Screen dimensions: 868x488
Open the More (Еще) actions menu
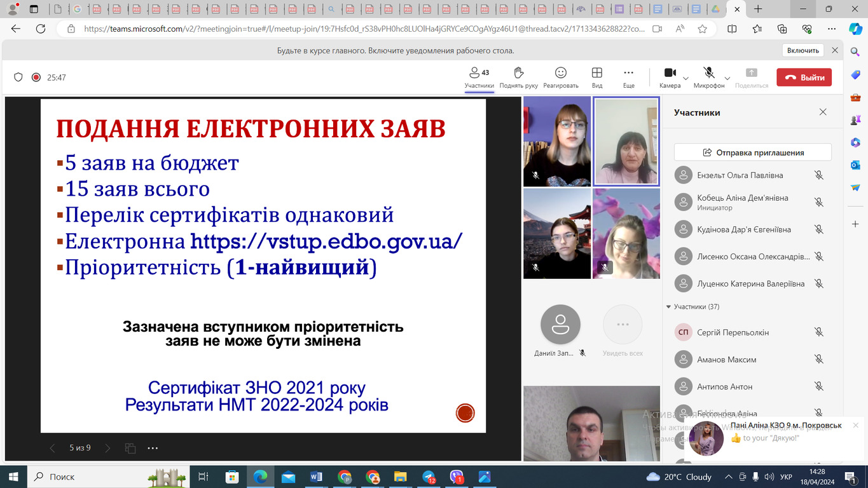[628, 78]
